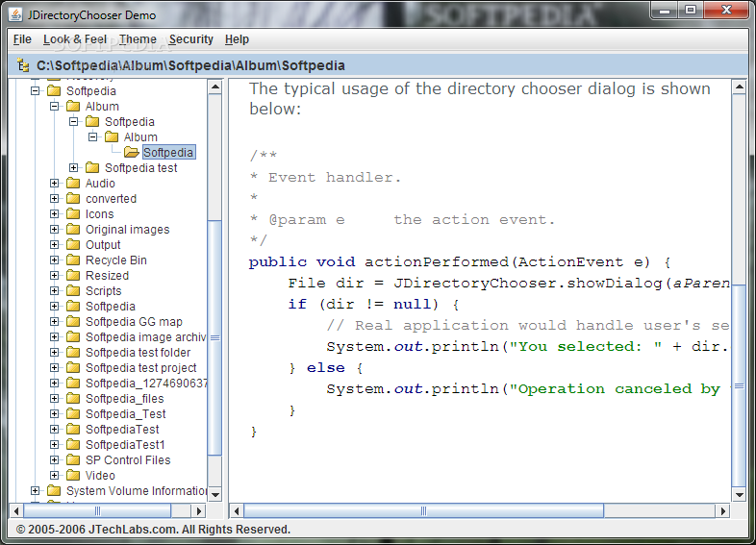The height and width of the screenshot is (545, 756).
Task: Click the folder icon beside Original images
Action: tap(73, 230)
